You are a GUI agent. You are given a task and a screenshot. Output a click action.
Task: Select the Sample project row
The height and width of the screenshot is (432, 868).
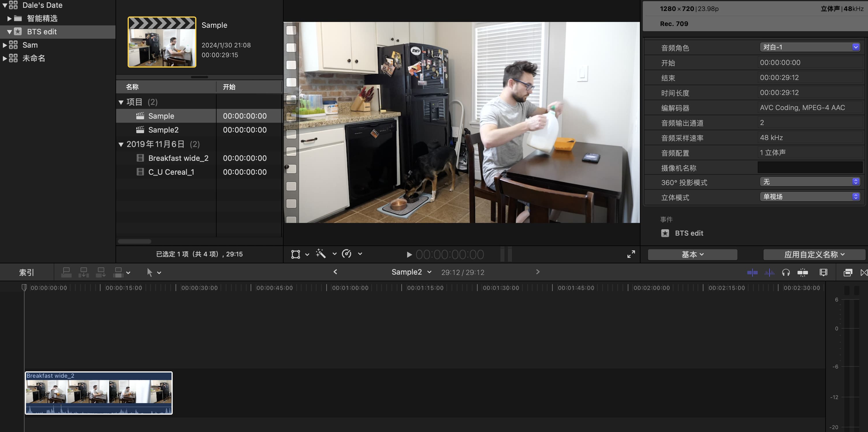point(199,116)
